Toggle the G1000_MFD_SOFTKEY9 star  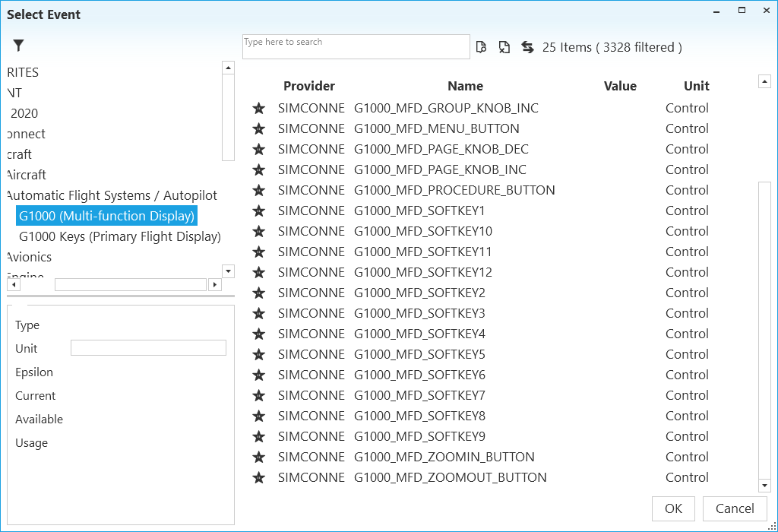pos(258,437)
